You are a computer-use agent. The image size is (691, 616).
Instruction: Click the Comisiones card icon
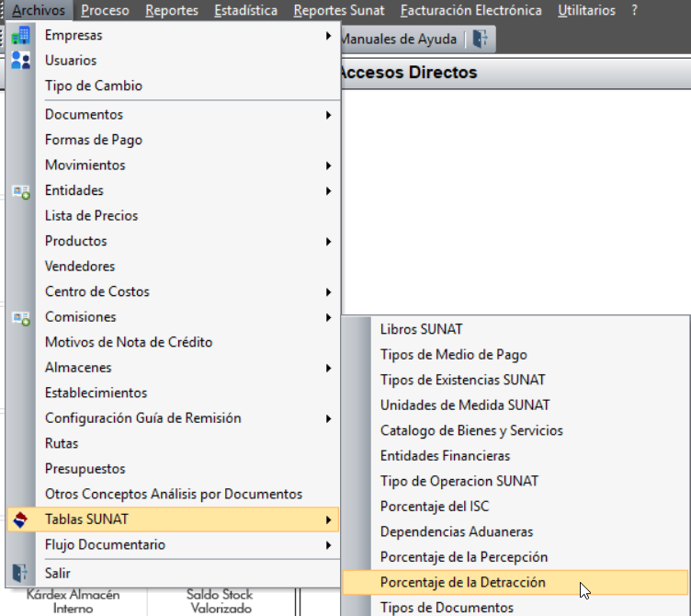(x=21, y=318)
